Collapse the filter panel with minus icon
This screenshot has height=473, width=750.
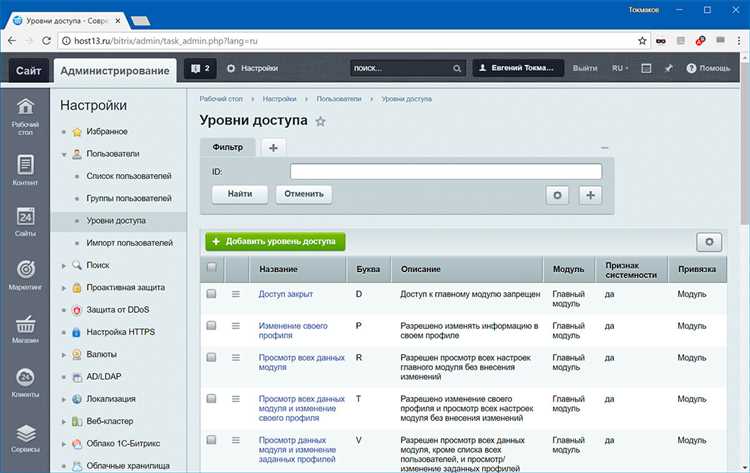click(x=605, y=148)
